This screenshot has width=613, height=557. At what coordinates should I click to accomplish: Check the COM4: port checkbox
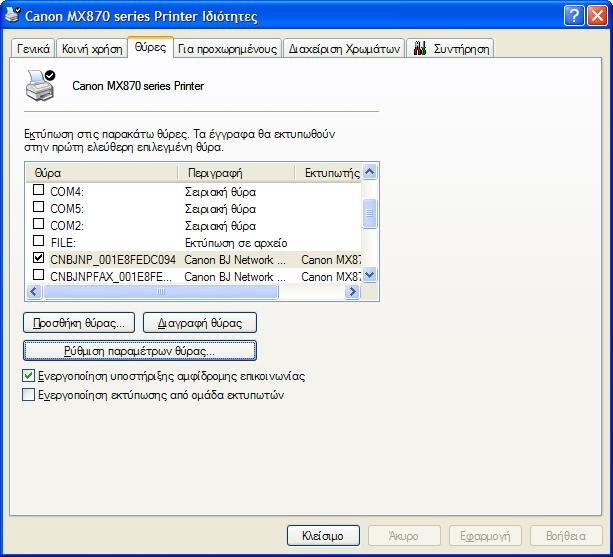(x=38, y=190)
